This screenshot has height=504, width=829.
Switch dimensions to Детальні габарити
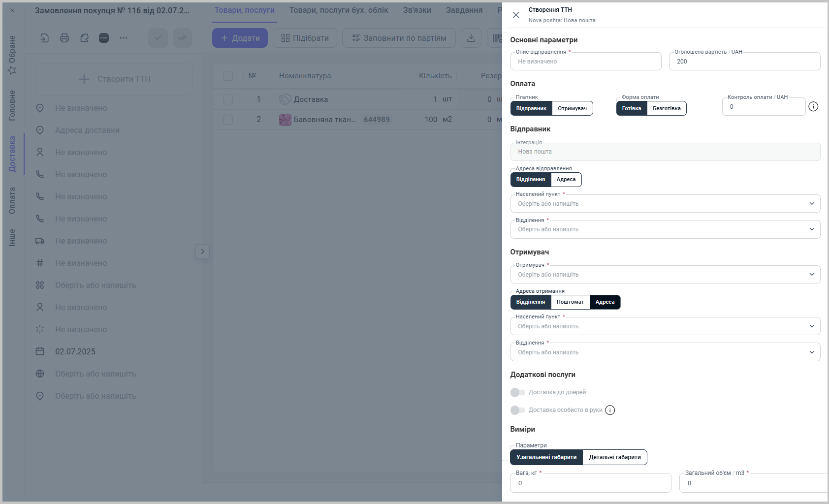(x=615, y=457)
